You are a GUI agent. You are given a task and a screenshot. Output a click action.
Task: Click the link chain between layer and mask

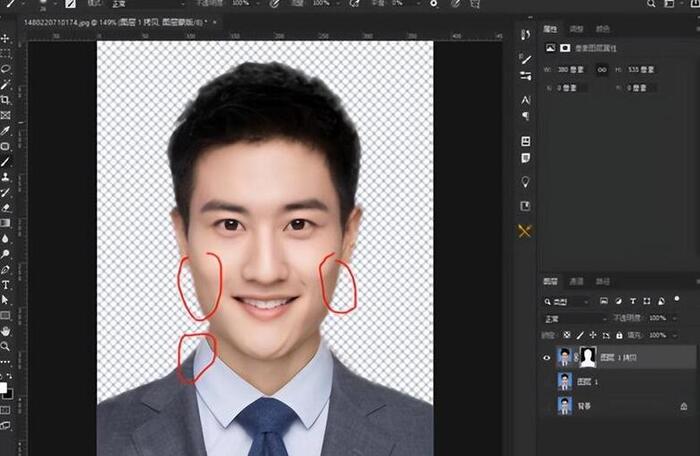pos(576,357)
